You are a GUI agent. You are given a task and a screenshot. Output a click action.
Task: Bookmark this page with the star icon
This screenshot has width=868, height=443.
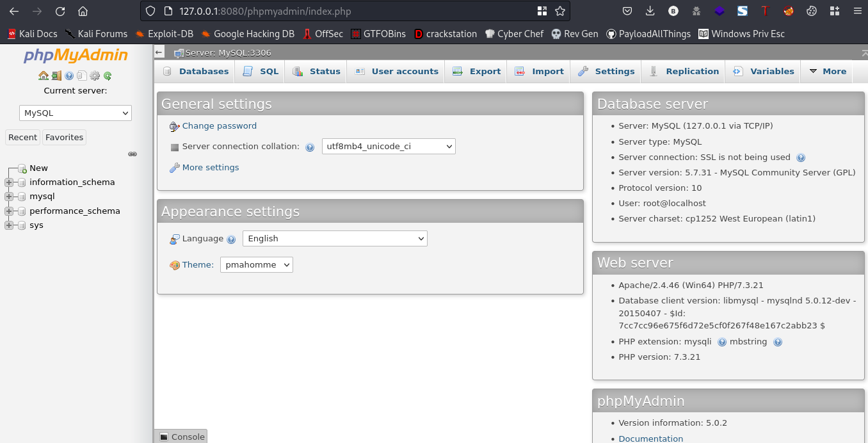click(x=560, y=11)
